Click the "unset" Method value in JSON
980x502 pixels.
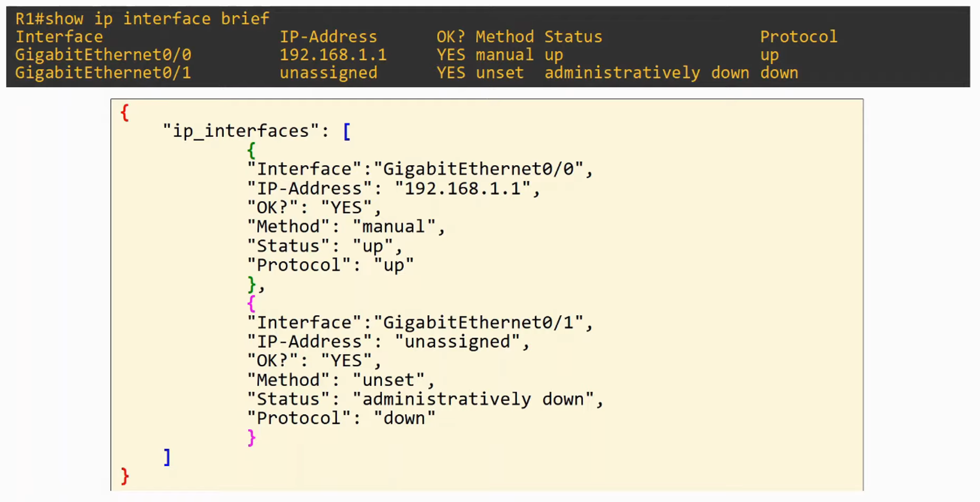tap(389, 380)
